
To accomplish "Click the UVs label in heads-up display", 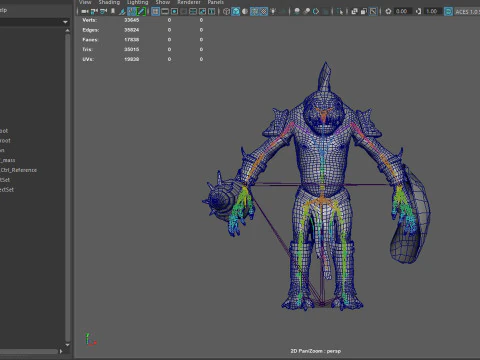I will 88,59.
